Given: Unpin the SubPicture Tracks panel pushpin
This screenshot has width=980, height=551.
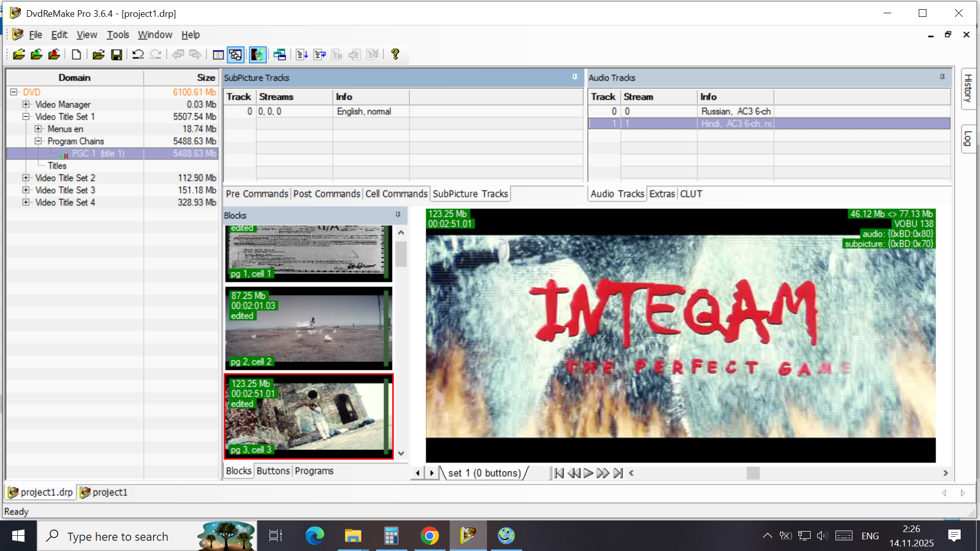Looking at the screenshot, I should point(575,77).
